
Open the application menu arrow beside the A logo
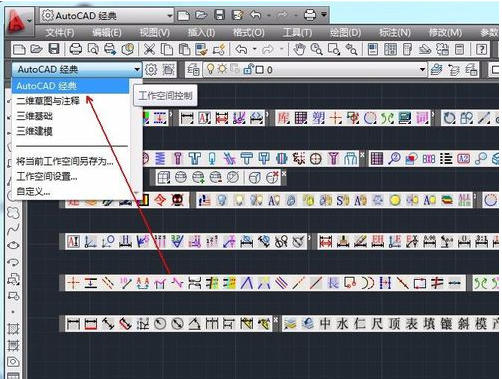[29, 21]
